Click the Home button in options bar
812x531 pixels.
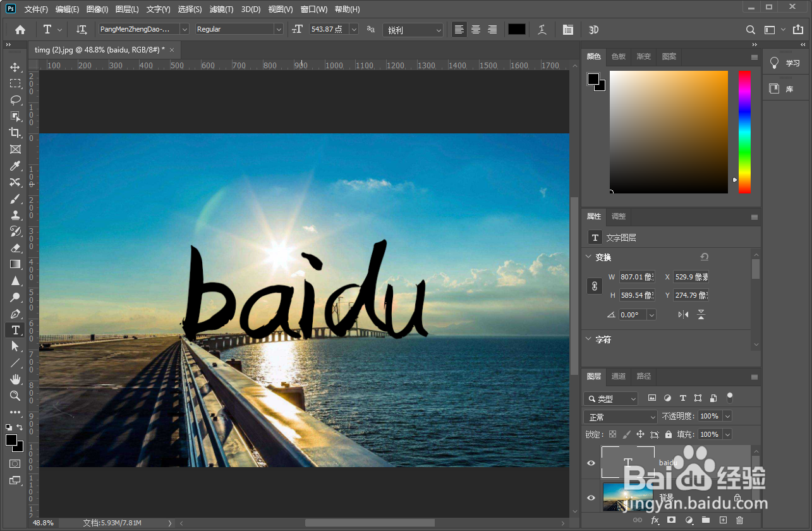click(20, 29)
